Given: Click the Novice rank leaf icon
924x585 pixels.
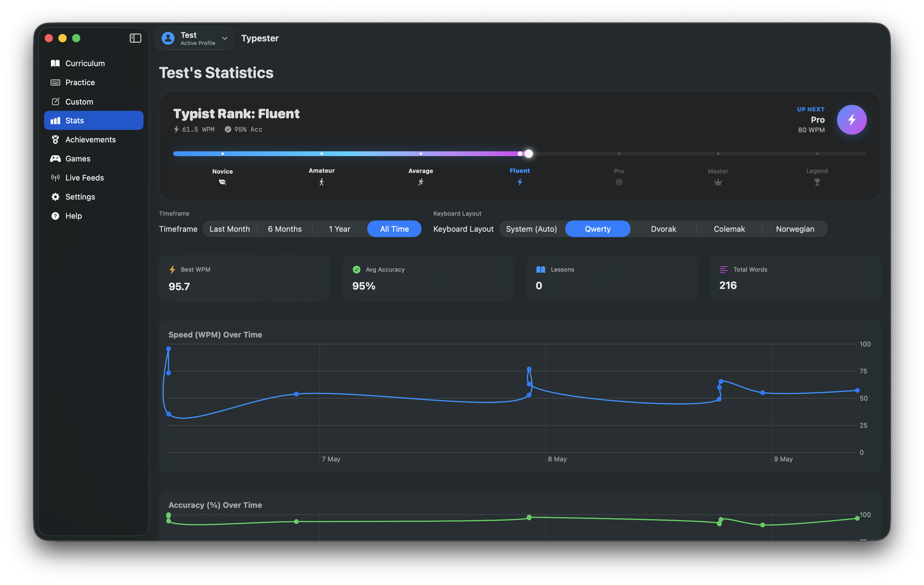Looking at the screenshot, I should tap(222, 182).
